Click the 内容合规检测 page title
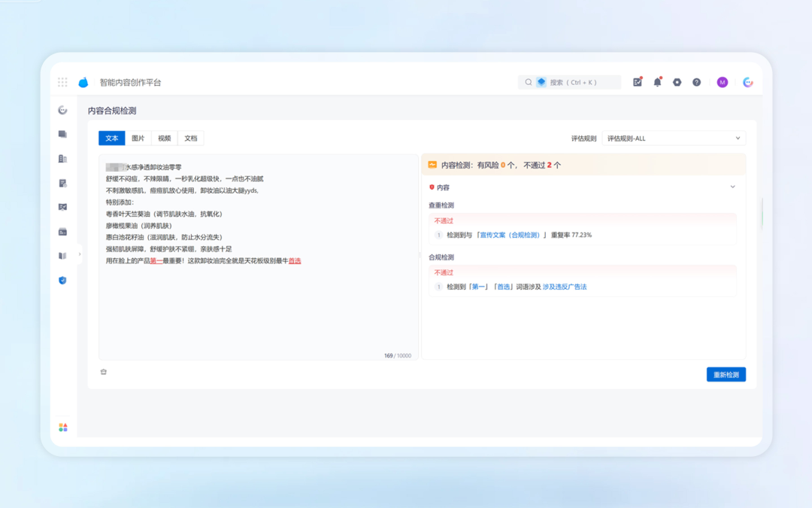This screenshot has width=812, height=508. [x=112, y=111]
